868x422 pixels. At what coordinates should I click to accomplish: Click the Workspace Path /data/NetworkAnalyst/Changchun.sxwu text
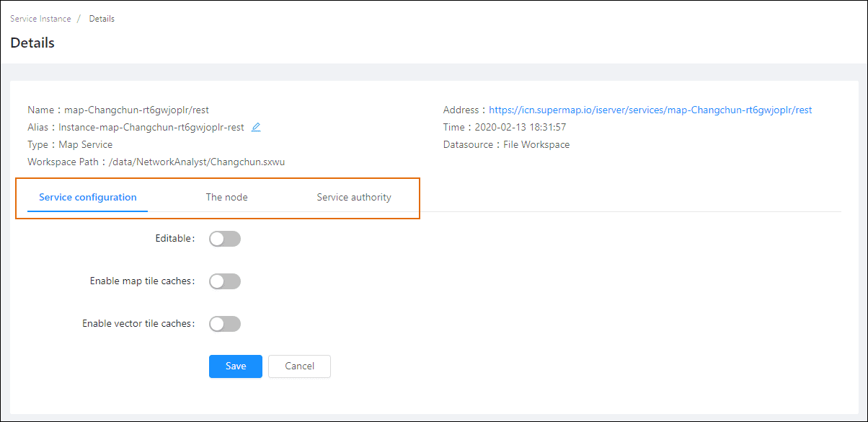pos(197,162)
